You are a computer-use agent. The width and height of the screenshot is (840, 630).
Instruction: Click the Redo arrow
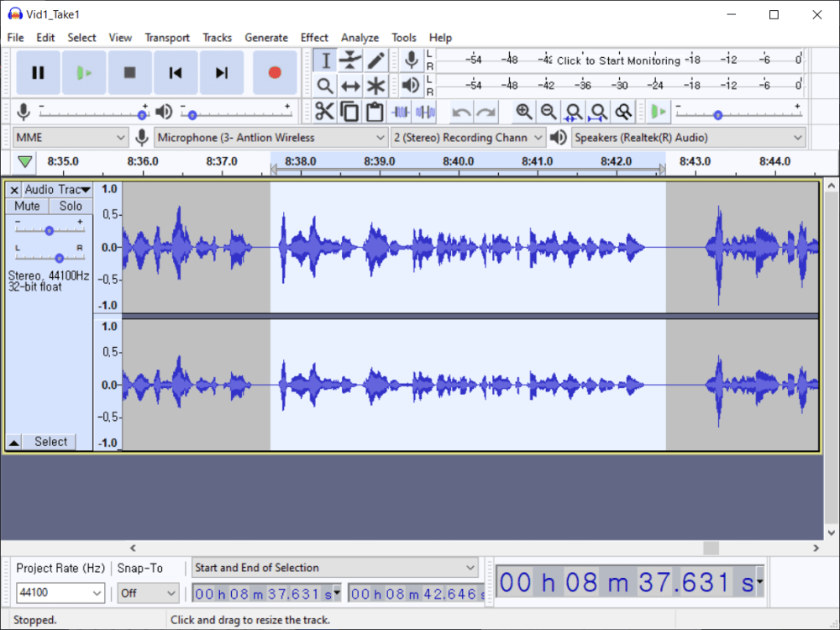[x=486, y=112]
